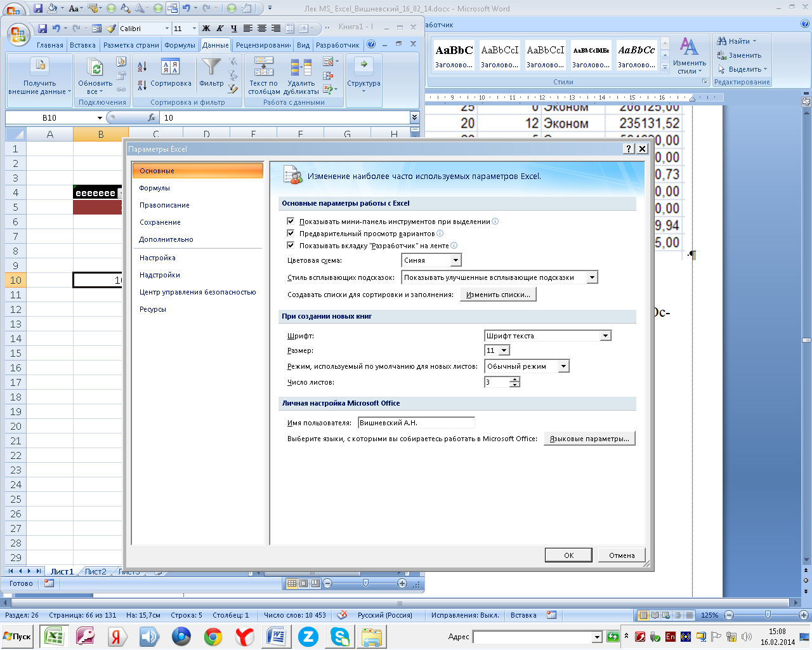Click Excel formula bar input
This screenshot has height=650, width=812.
(x=285, y=117)
